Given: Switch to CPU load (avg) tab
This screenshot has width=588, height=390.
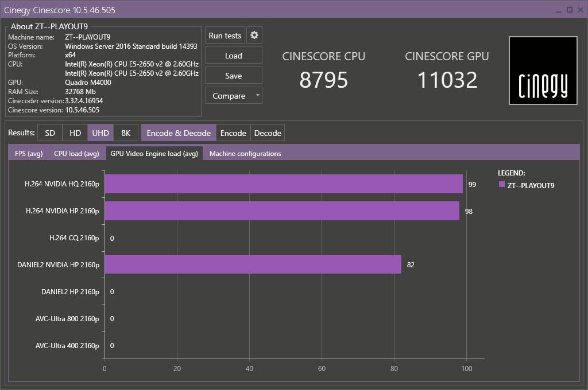Looking at the screenshot, I should point(76,154).
